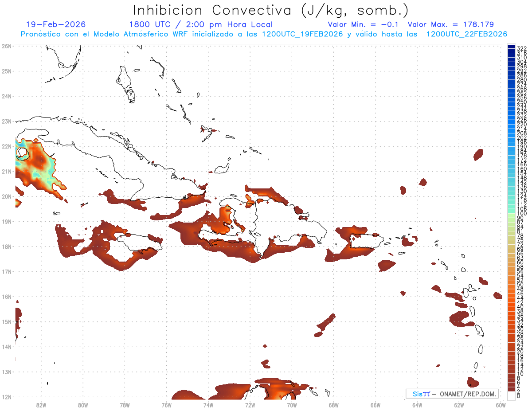Click the 13N latitude label
532x411 pixels.
pos(7,372)
